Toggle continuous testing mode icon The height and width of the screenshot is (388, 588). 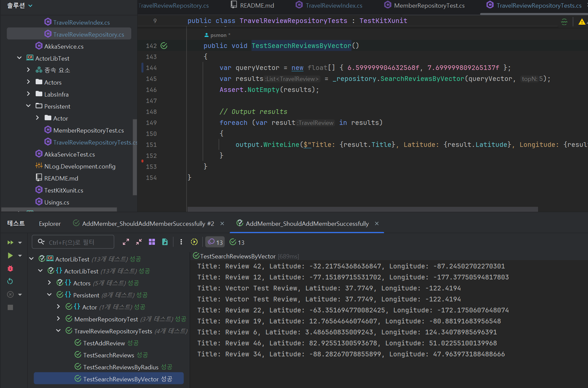click(194, 242)
